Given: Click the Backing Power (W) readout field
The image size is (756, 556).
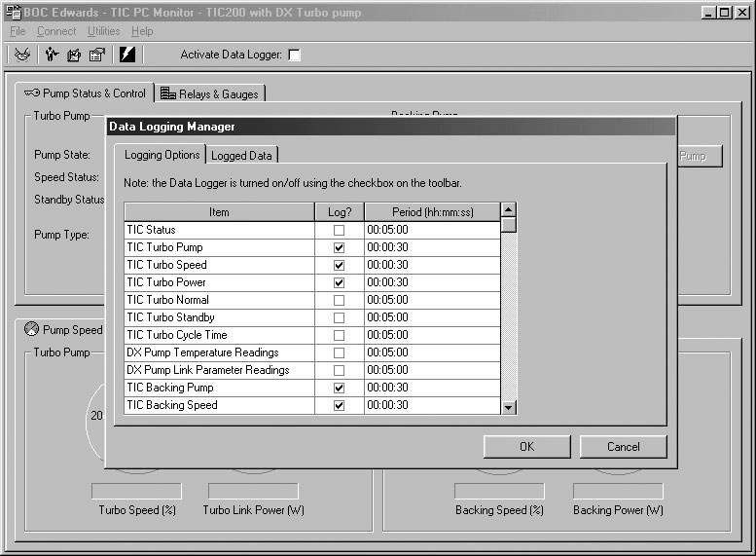Looking at the screenshot, I should pos(618,492).
